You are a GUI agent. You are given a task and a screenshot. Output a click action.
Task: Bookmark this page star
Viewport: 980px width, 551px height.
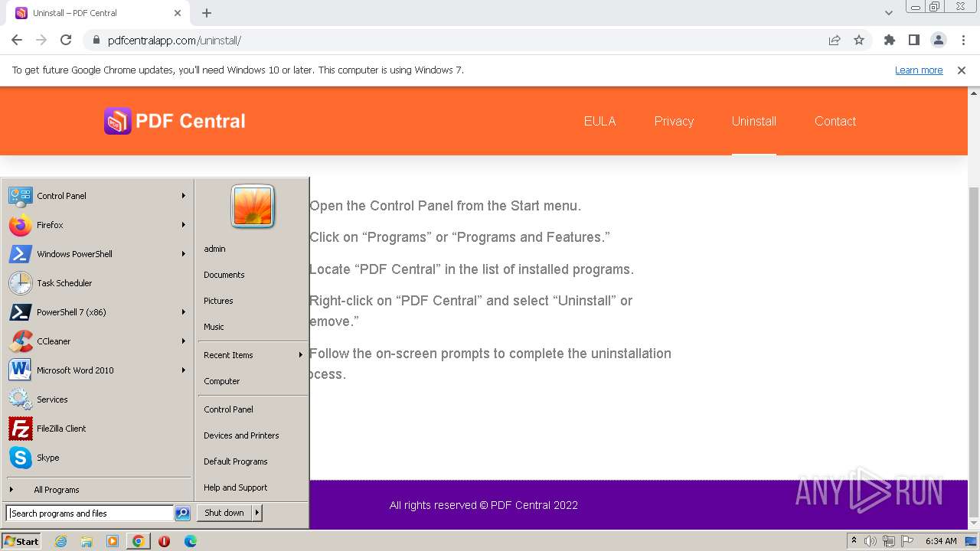coord(859,40)
